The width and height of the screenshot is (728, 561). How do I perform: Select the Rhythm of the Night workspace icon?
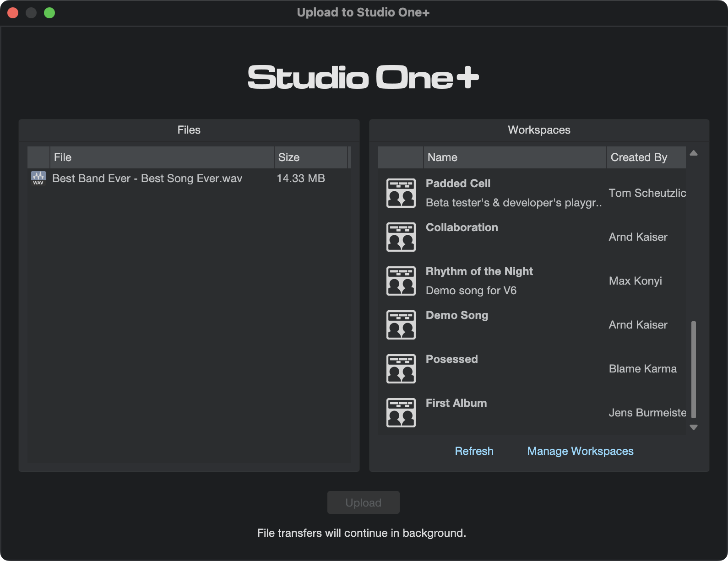(x=401, y=281)
